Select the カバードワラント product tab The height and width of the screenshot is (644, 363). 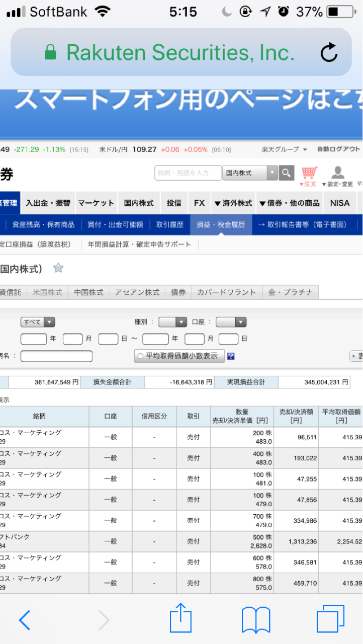pos(227,292)
